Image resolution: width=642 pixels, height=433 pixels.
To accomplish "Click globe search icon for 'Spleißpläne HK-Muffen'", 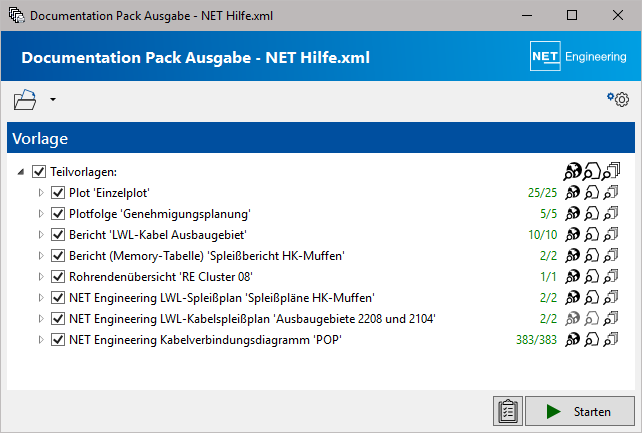I will pos(572,298).
